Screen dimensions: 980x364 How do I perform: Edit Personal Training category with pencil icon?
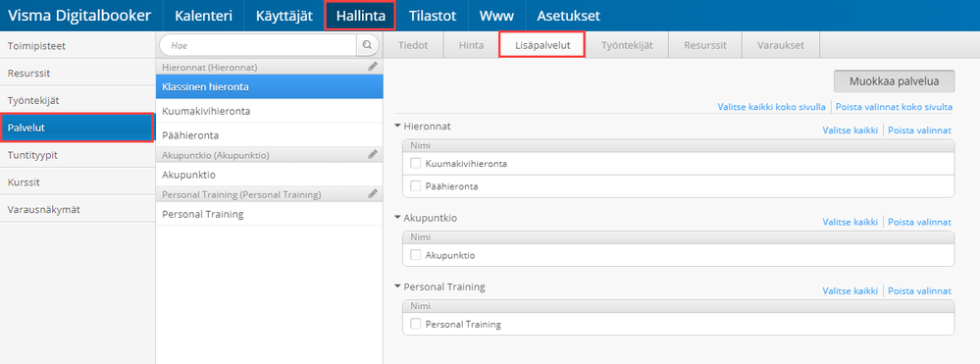click(x=373, y=194)
